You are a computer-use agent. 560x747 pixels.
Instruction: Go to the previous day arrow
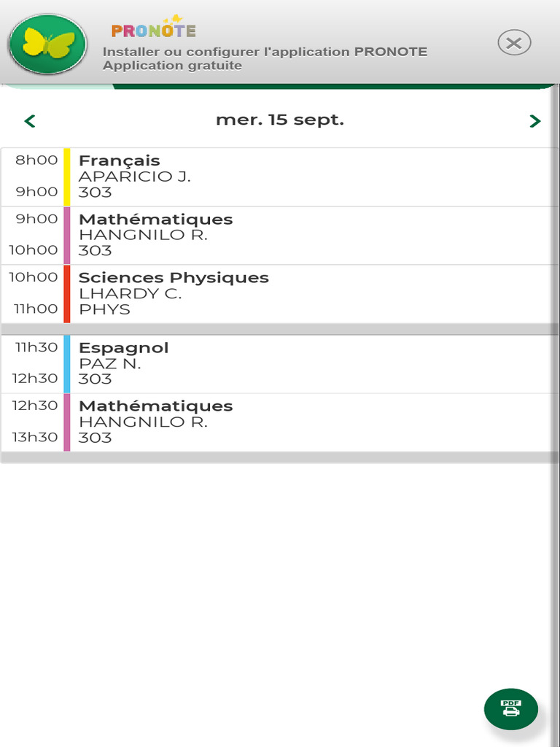30,121
